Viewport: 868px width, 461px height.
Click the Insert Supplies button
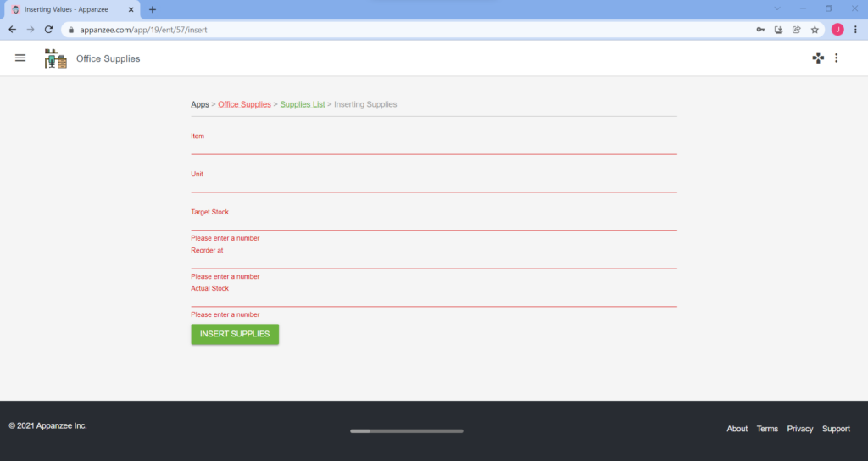pos(235,334)
